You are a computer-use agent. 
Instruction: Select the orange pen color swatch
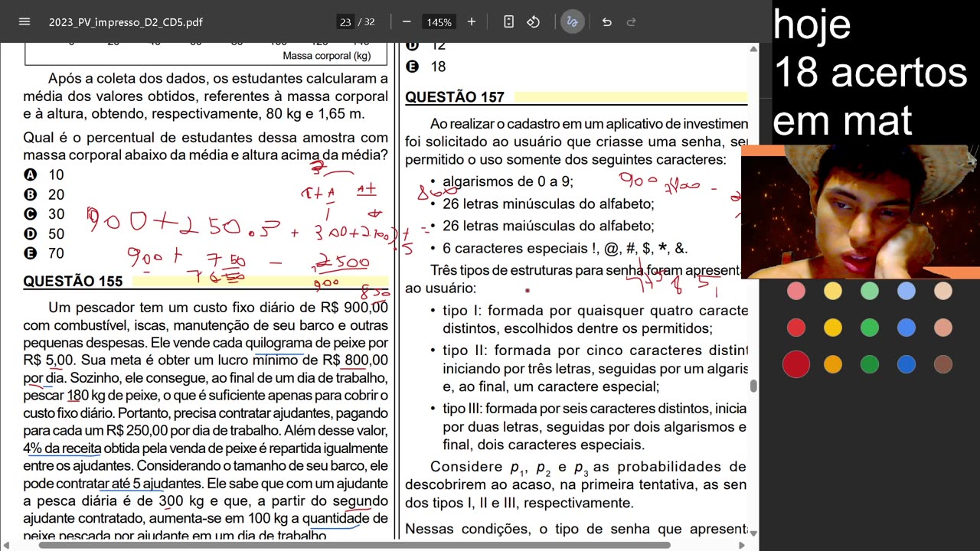[x=833, y=364]
